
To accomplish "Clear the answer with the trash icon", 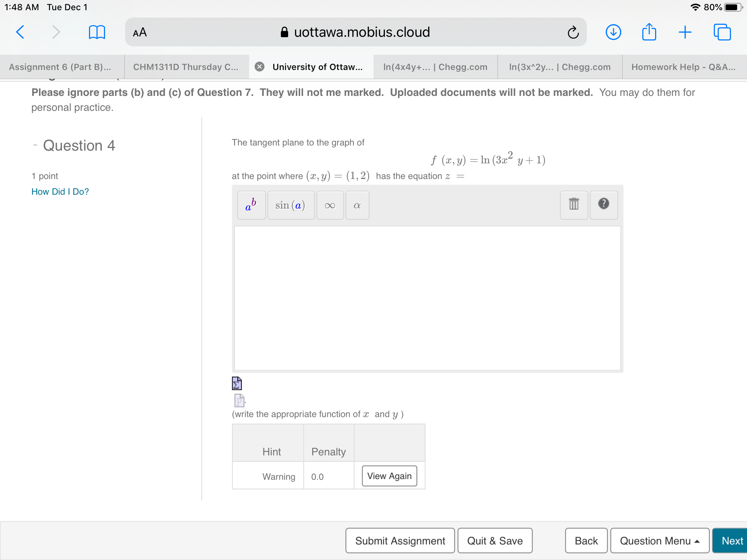I will pos(573,205).
